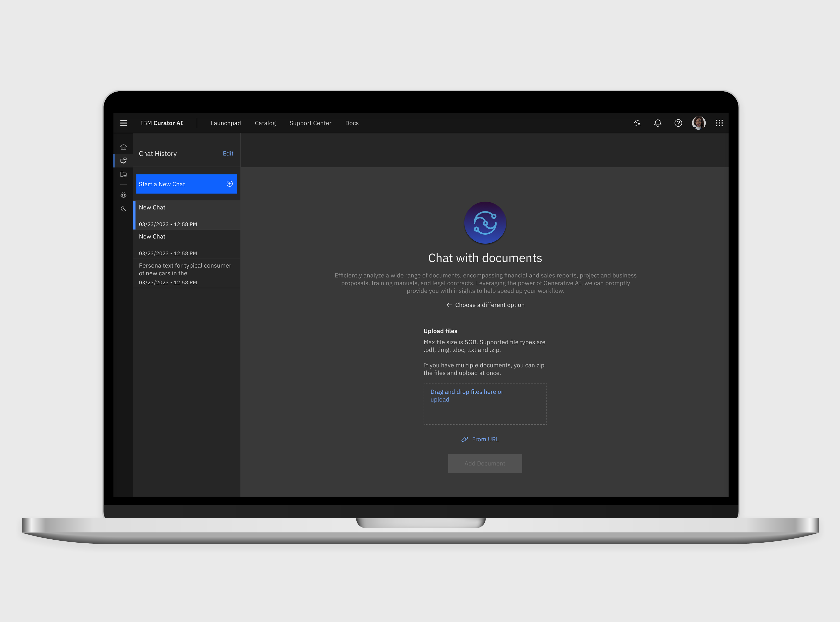Screen dimensions: 840x622
Task: Toggle dark mode moon icon
Action: [x=123, y=208]
